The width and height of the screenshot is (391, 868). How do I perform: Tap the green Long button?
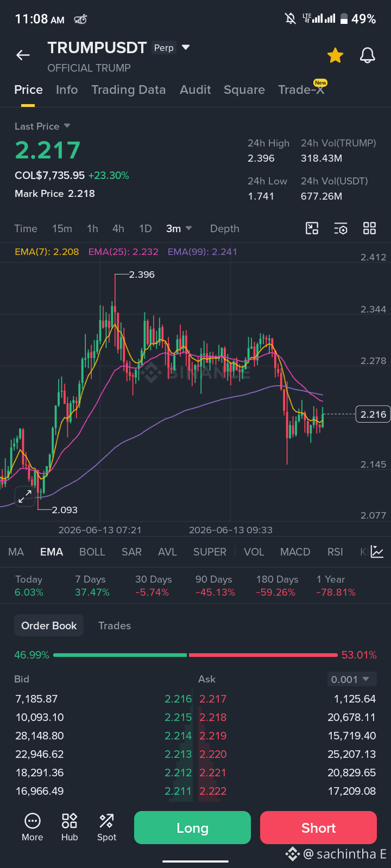tap(192, 828)
